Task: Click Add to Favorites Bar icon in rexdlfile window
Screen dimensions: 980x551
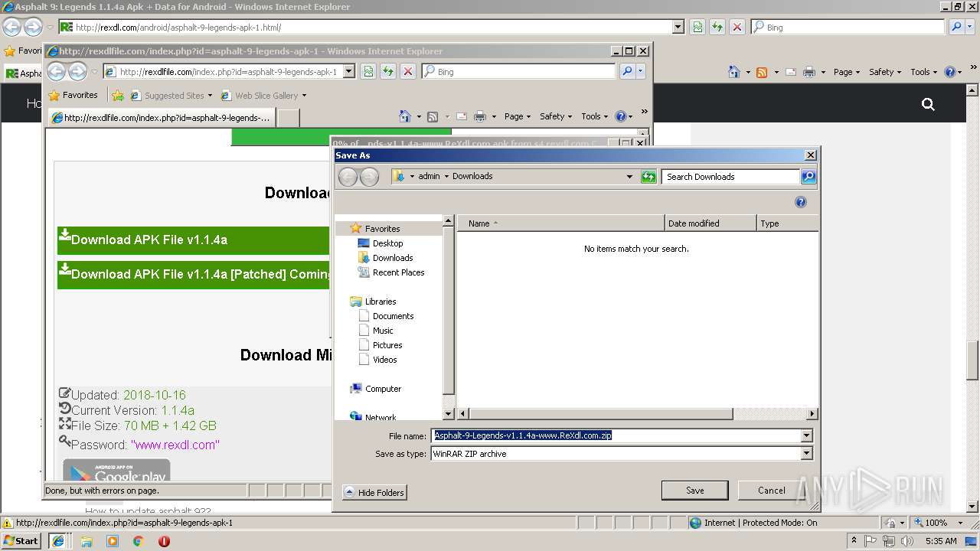Action: (x=117, y=96)
